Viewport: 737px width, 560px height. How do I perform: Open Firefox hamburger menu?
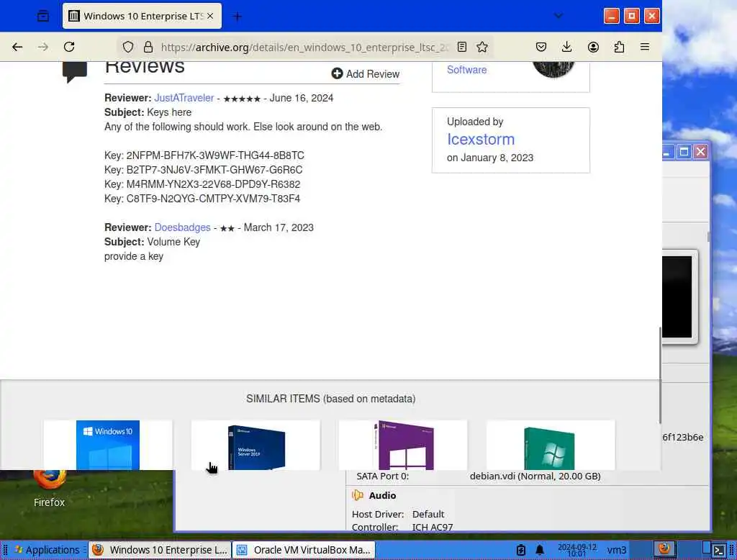click(645, 47)
